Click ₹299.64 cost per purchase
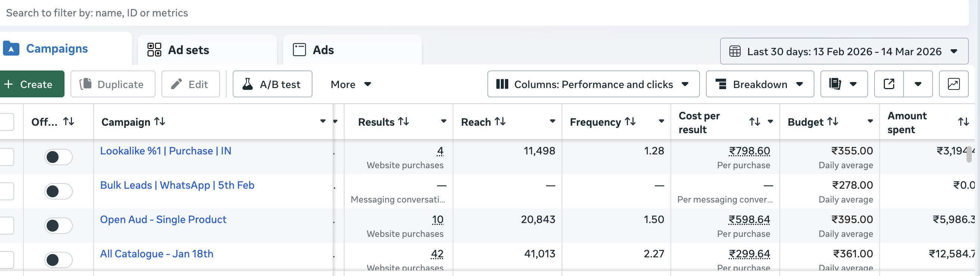 click(749, 254)
